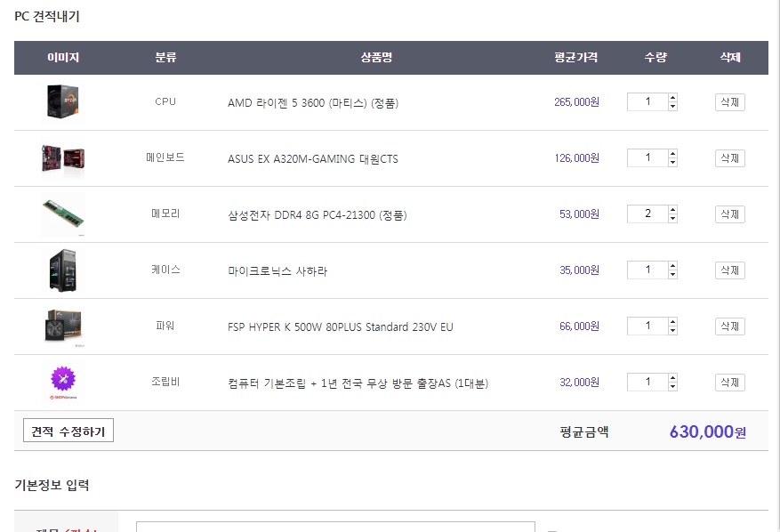This screenshot has height=532, width=780.
Task: Increase the case quantity using up arrow
Action: click(672, 266)
